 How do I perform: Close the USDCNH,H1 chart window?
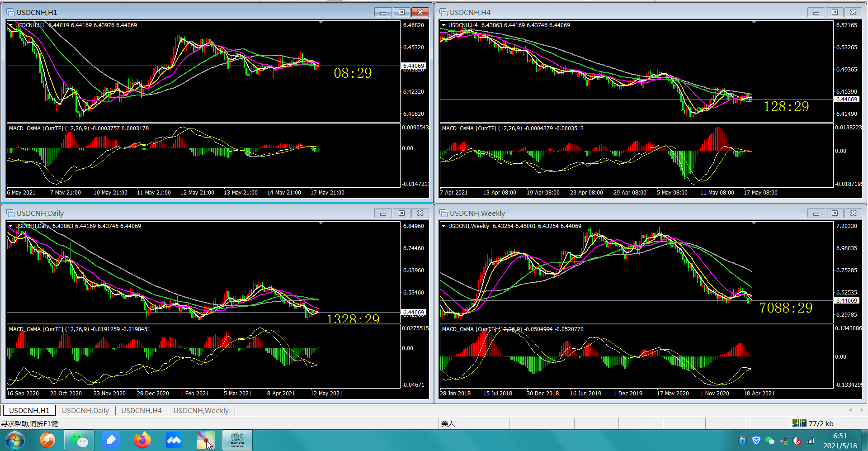(420, 12)
